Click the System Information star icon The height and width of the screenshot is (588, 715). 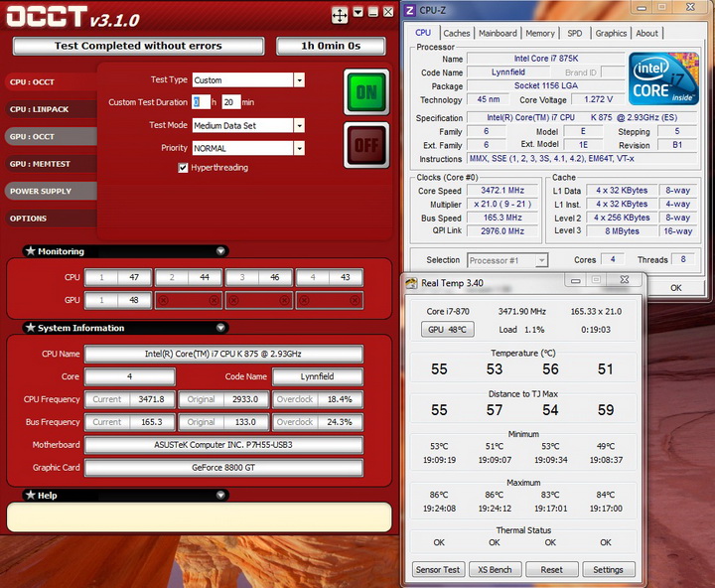point(30,327)
